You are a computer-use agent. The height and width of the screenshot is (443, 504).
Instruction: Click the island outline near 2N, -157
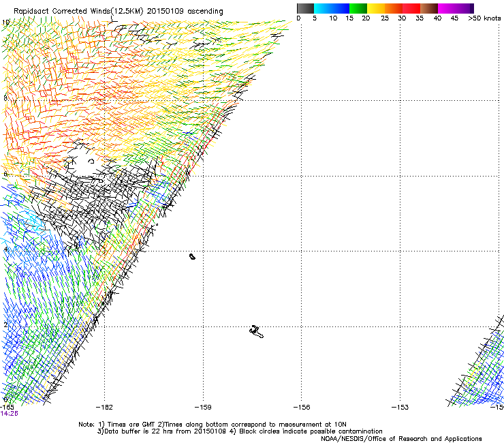tap(256, 332)
